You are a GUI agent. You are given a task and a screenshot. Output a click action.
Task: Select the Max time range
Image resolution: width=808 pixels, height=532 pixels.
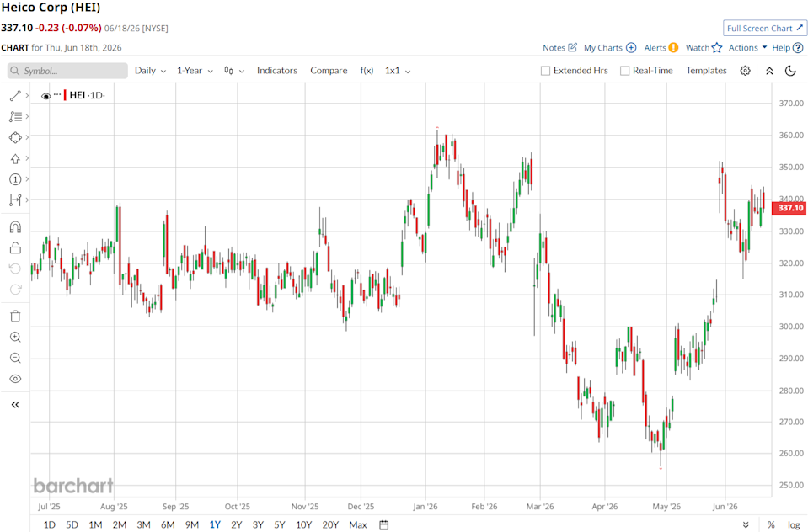coord(358,524)
